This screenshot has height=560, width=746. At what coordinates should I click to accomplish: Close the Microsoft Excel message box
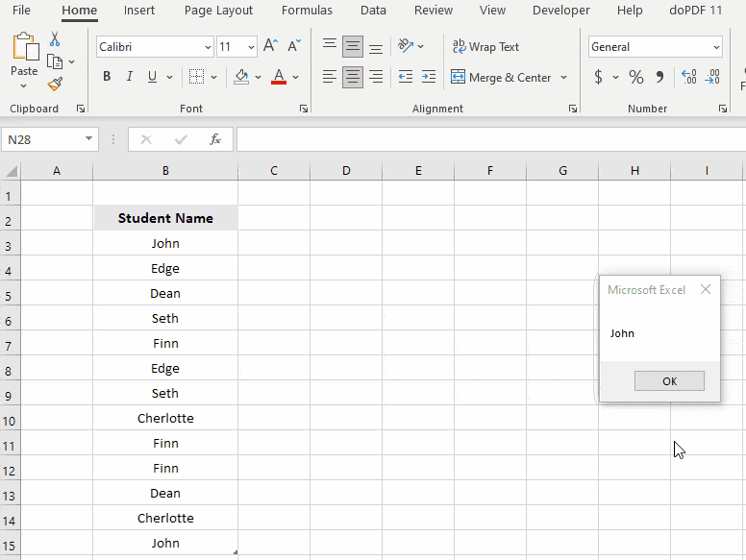click(x=706, y=289)
